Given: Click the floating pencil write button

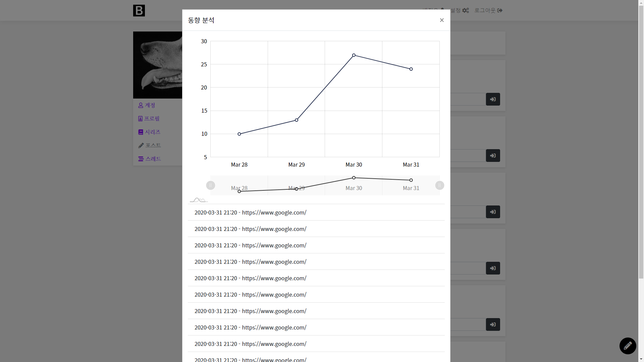Looking at the screenshot, I should pos(628,346).
